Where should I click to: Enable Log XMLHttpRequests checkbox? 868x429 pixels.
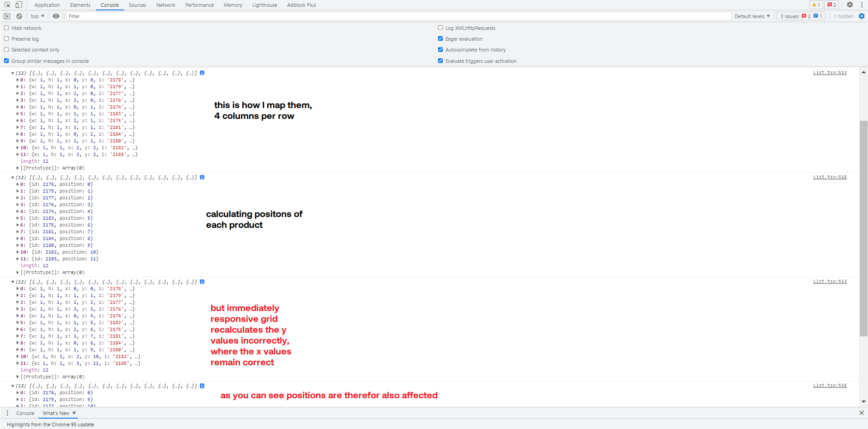[440, 28]
